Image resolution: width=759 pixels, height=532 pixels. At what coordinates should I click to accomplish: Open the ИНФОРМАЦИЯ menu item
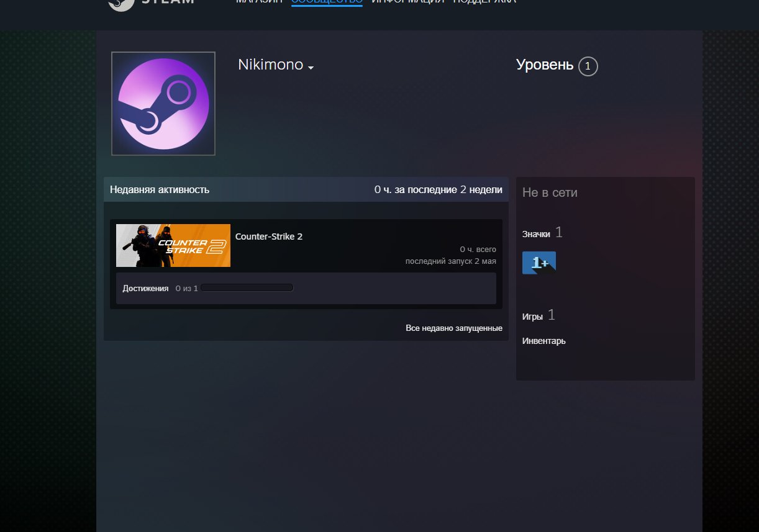coord(408,2)
